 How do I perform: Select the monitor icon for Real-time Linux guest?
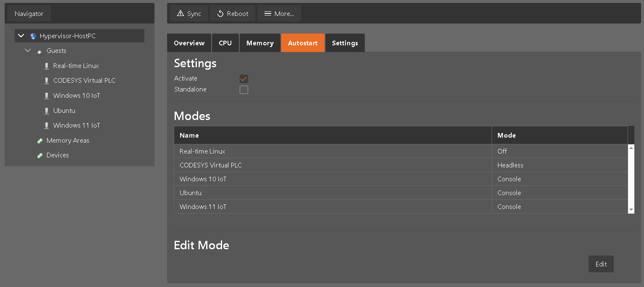(x=46, y=65)
